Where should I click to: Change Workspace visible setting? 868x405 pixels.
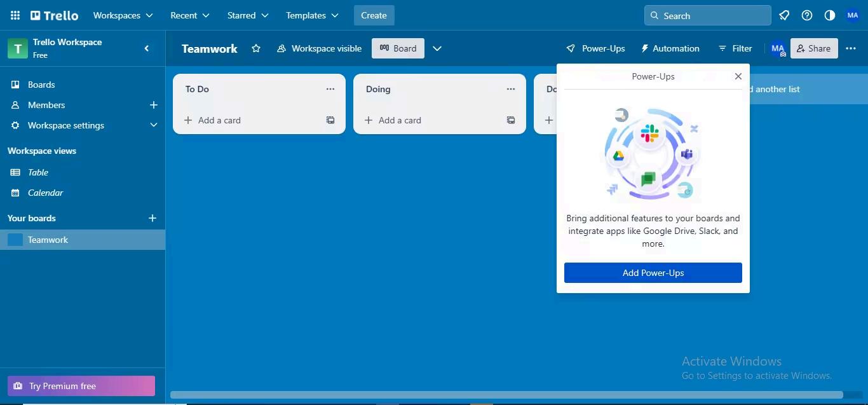tap(319, 48)
